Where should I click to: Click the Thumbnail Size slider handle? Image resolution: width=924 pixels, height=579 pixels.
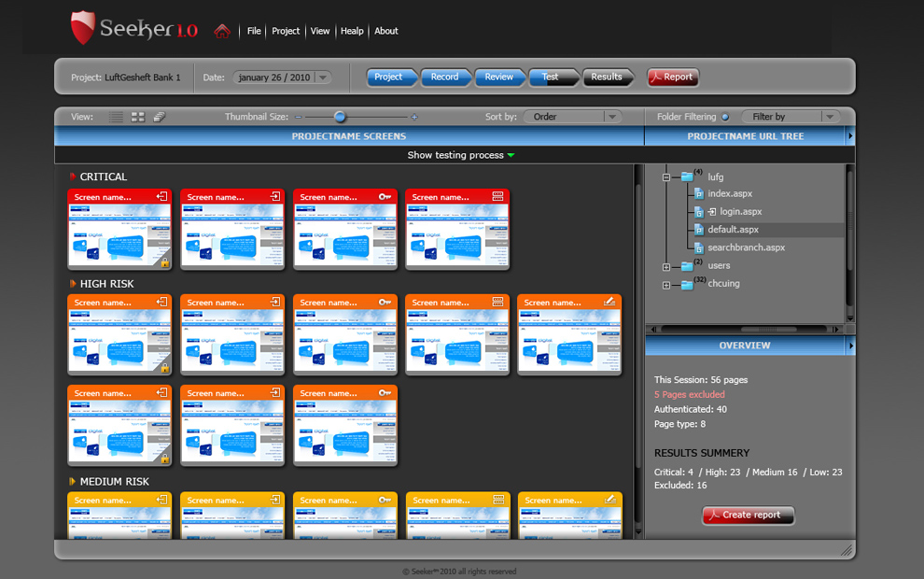340,117
